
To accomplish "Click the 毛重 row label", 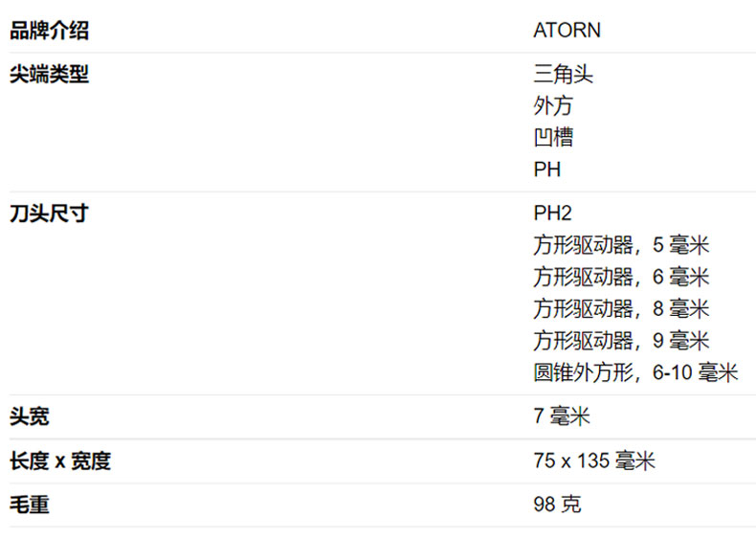I will point(29,505).
